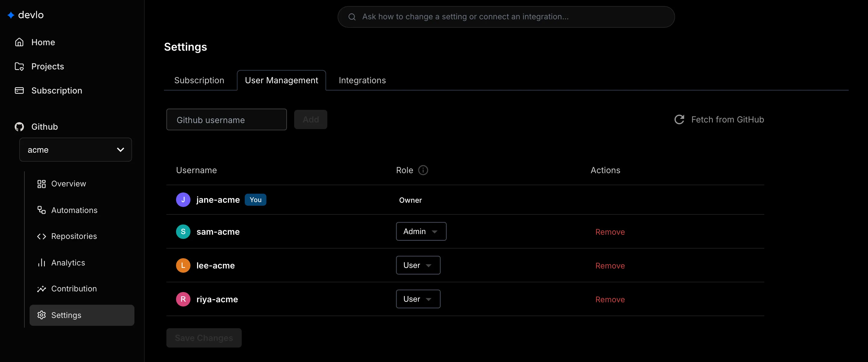This screenshot has height=362, width=868.
Task: Click the Fetch from GitHub refresh icon
Action: (x=679, y=119)
